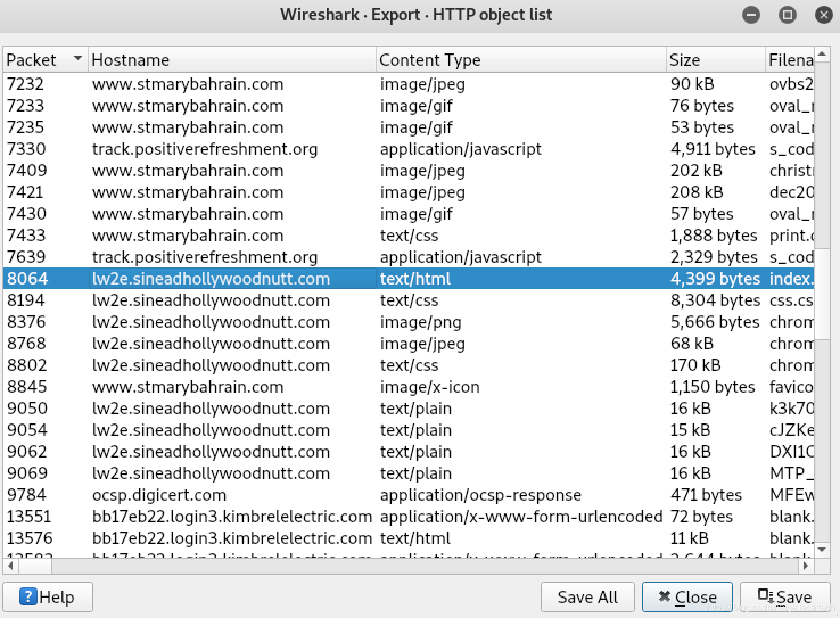Click the 1,150 bytes size cell
Viewport: 840px width, 618px height.
click(x=713, y=386)
